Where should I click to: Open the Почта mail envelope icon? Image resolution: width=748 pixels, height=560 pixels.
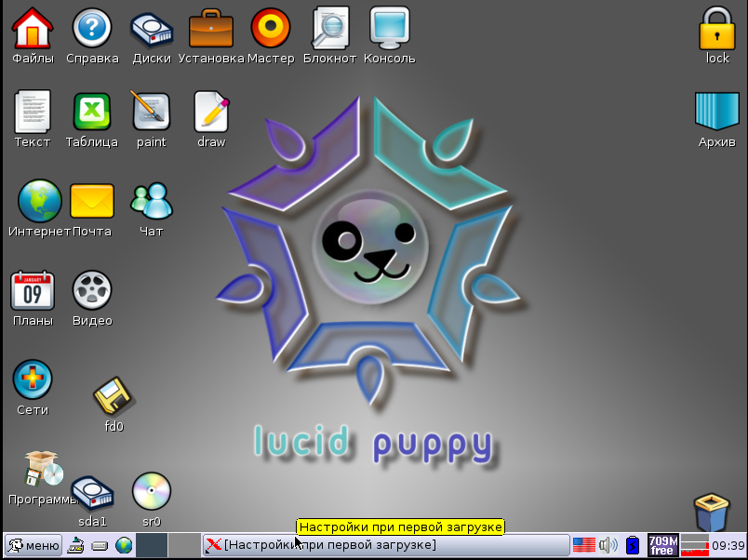pos(91,201)
